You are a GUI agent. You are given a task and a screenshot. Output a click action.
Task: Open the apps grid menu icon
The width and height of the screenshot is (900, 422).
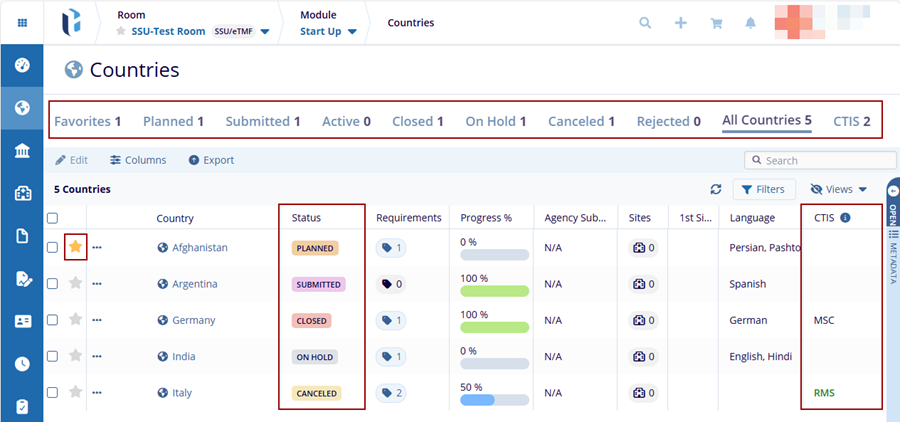point(22,23)
